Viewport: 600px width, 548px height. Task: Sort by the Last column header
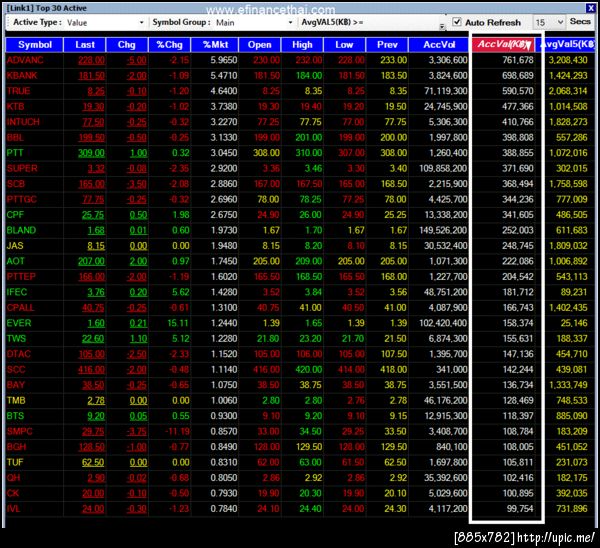(x=85, y=45)
